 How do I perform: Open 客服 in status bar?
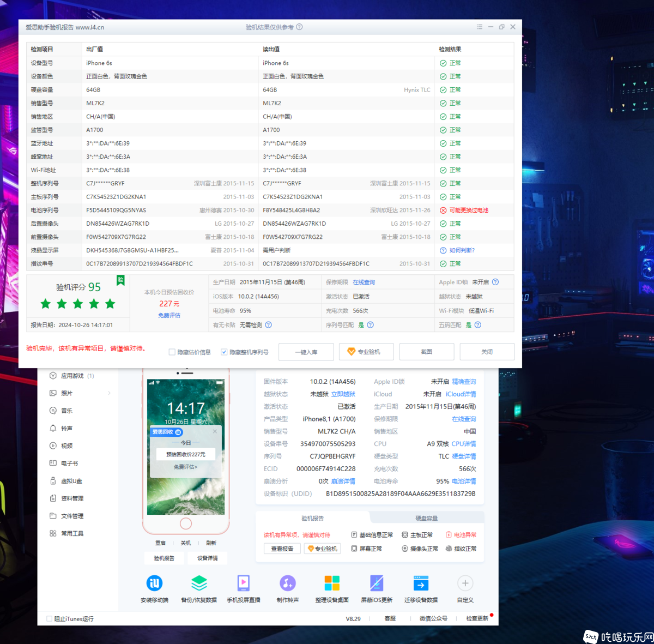pos(390,619)
